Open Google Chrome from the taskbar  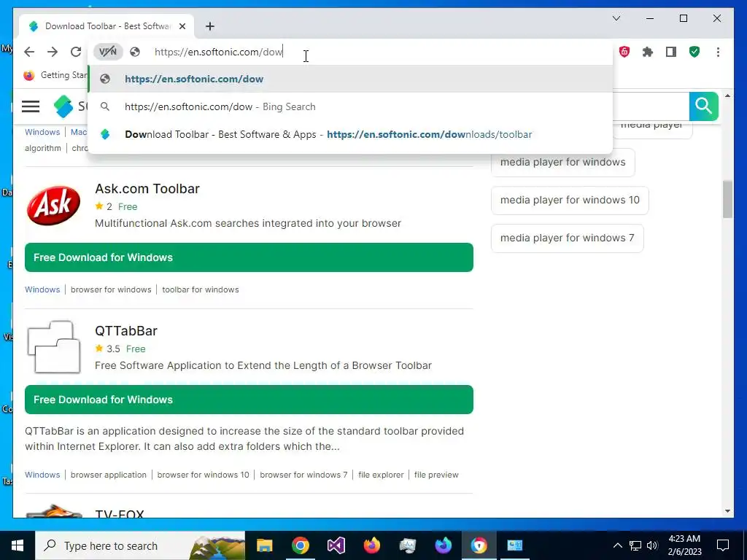(300, 545)
